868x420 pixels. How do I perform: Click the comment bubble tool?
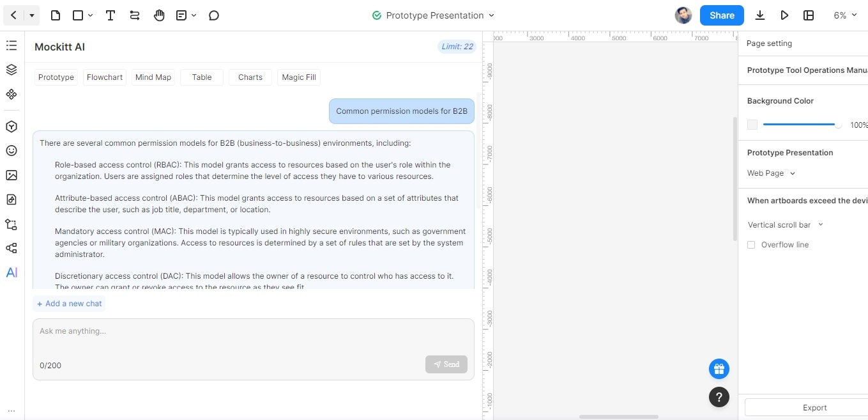pos(214,15)
